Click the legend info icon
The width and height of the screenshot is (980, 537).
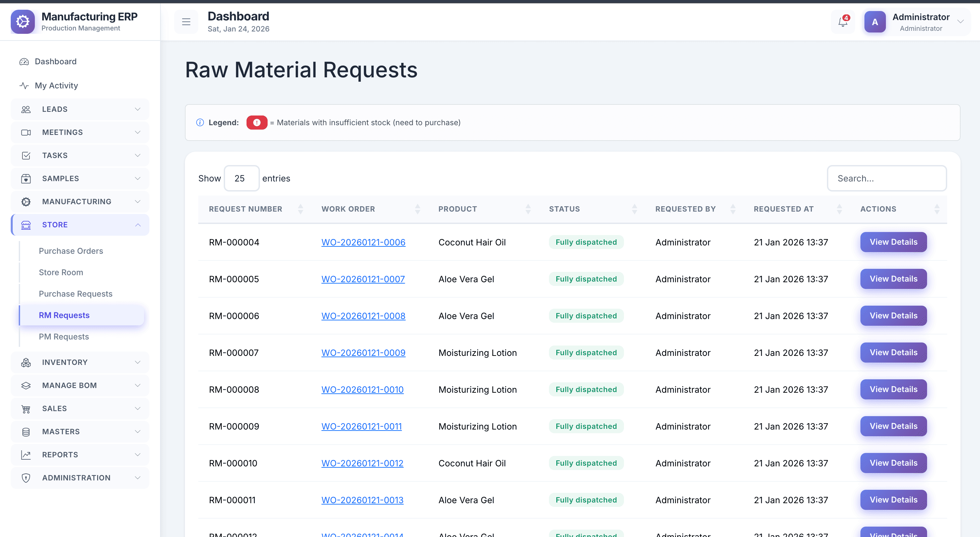200,123
